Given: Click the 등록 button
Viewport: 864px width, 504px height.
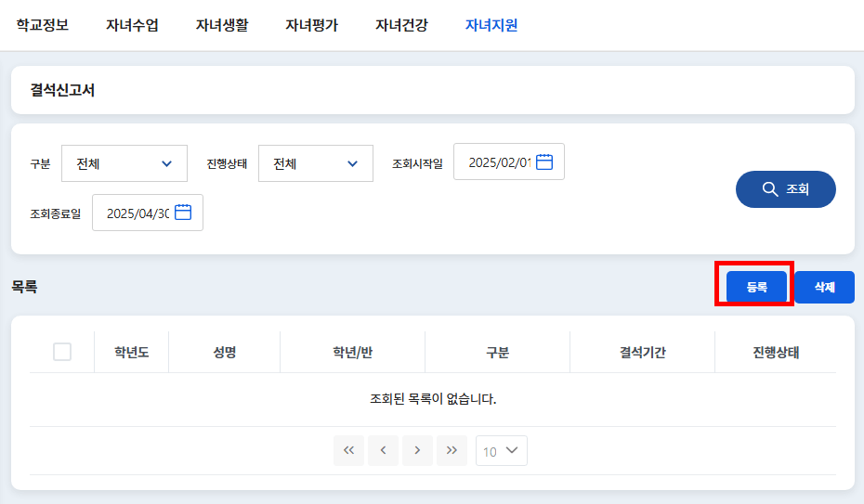Looking at the screenshot, I should tap(756, 287).
